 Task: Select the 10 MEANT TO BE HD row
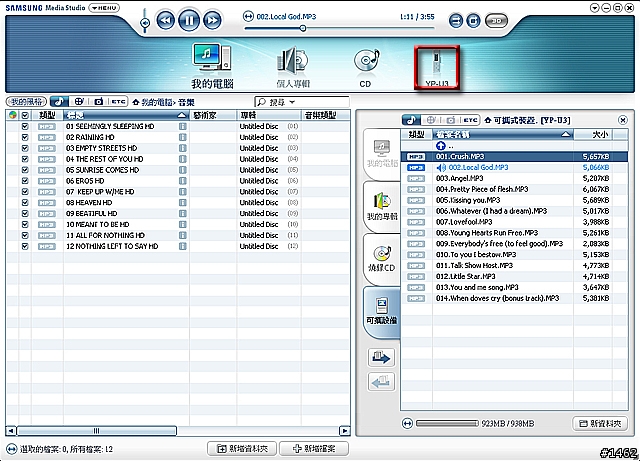click(178, 225)
